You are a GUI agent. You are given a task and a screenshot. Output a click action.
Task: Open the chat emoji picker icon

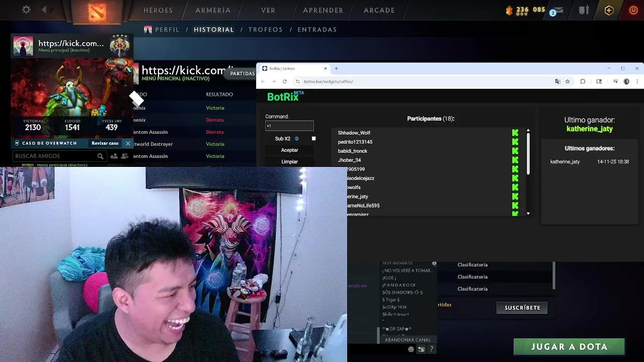411,349
